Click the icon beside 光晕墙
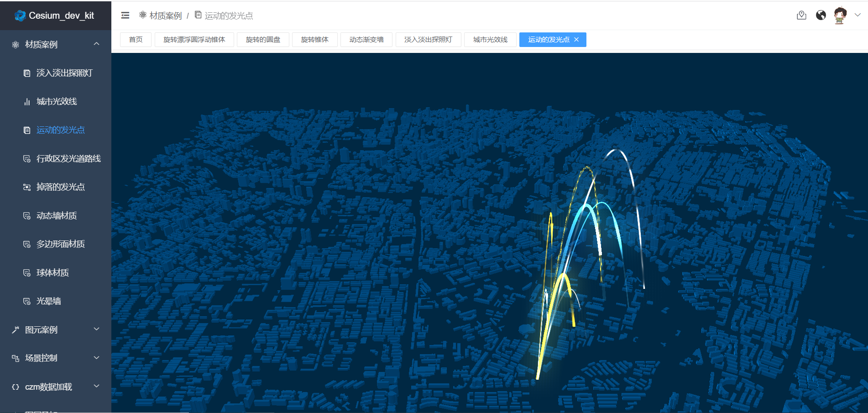 [x=27, y=301]
